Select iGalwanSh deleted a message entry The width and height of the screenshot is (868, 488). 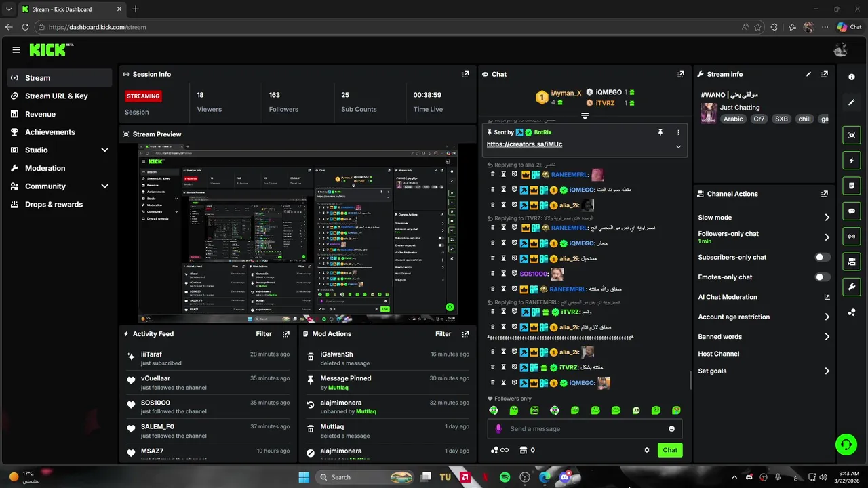(x=387, y=359)
